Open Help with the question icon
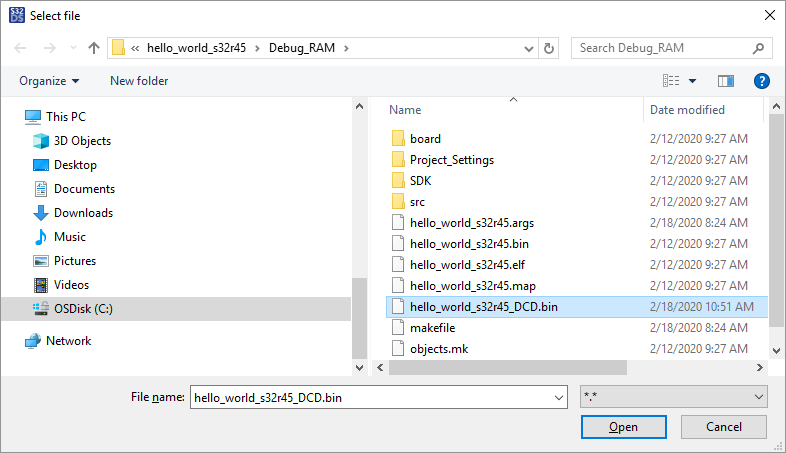Screen dimensions: 786x453 click(x=761, y=81)
